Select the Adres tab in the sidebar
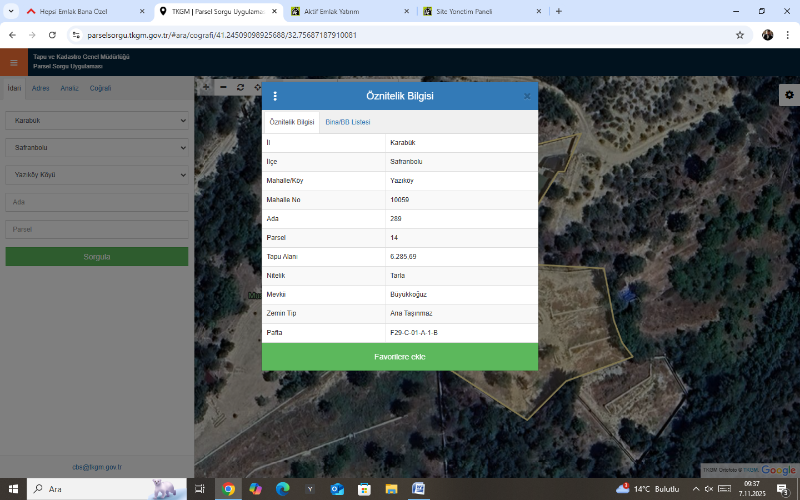This screenshot has height=500, width=800. (x=41, y=88)
